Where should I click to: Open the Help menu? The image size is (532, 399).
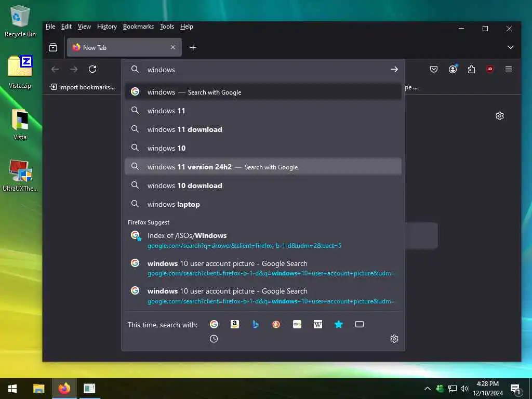click(187, 26)
